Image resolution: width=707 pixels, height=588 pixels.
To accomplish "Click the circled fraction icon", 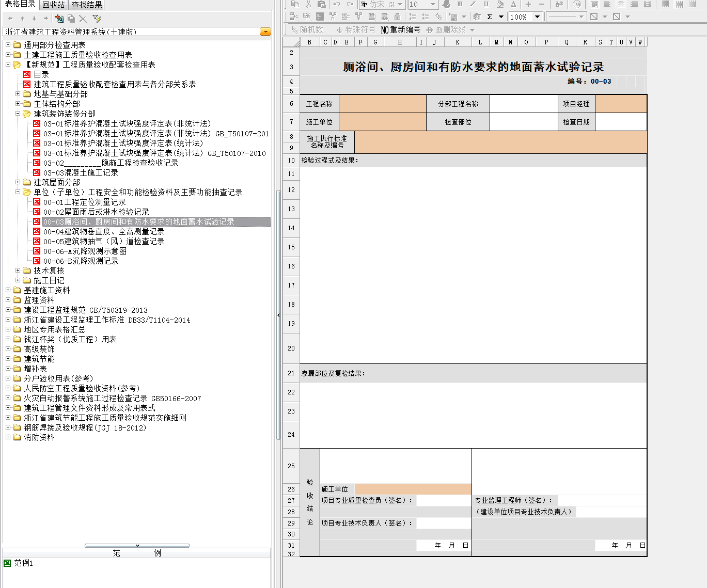I will (x=577, y=4).
